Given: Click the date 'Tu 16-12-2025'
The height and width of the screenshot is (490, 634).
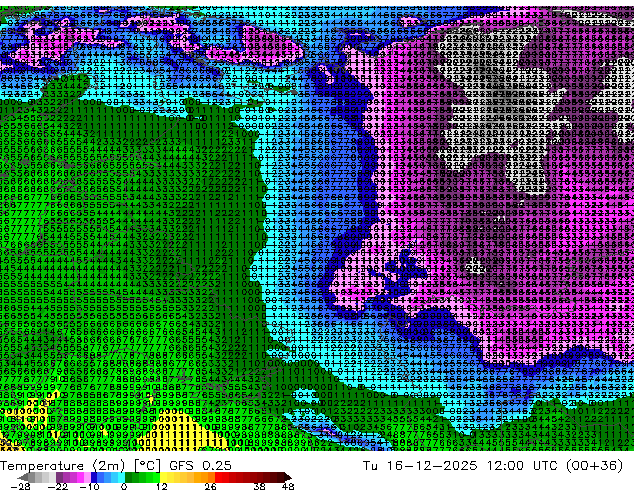Looking at the screenshot, I should [420, 466].
